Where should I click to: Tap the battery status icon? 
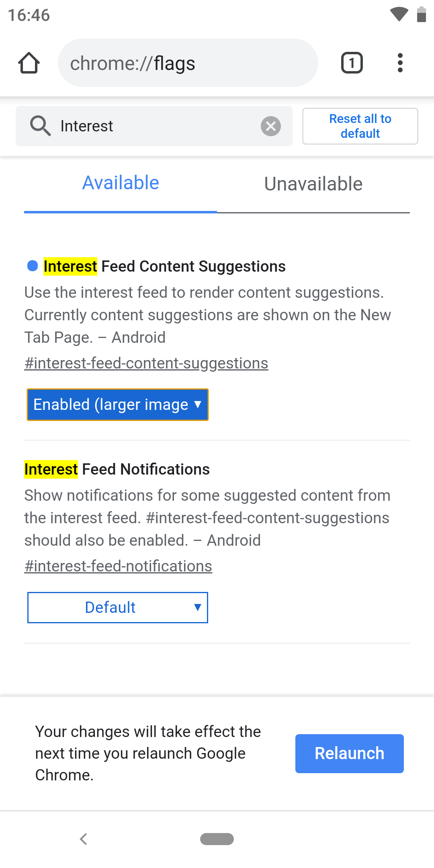click(422, 14)
